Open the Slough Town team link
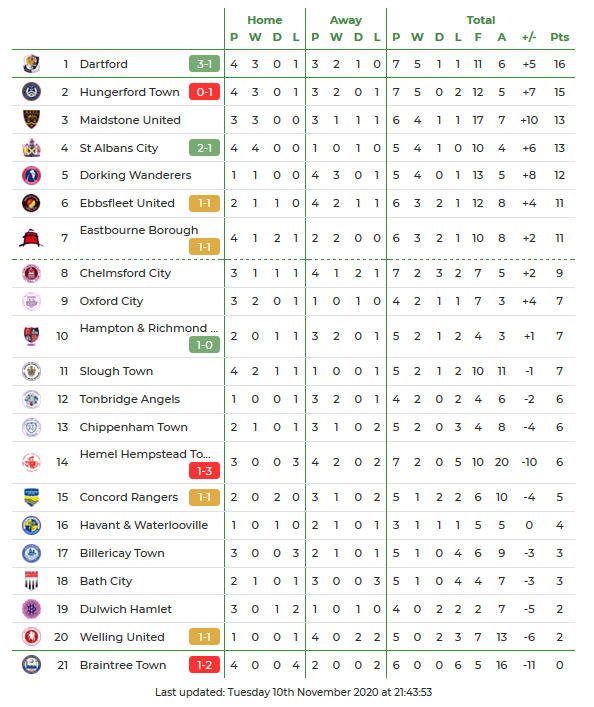Viewport: 594px width, 707px height. click(x=116, y=371)
